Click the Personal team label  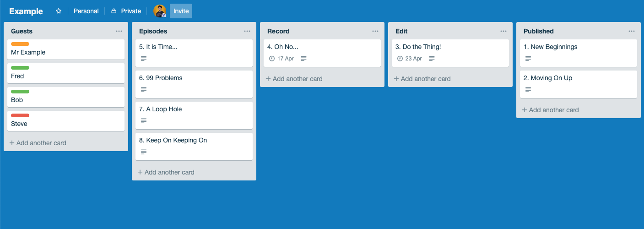pos(86,11)
